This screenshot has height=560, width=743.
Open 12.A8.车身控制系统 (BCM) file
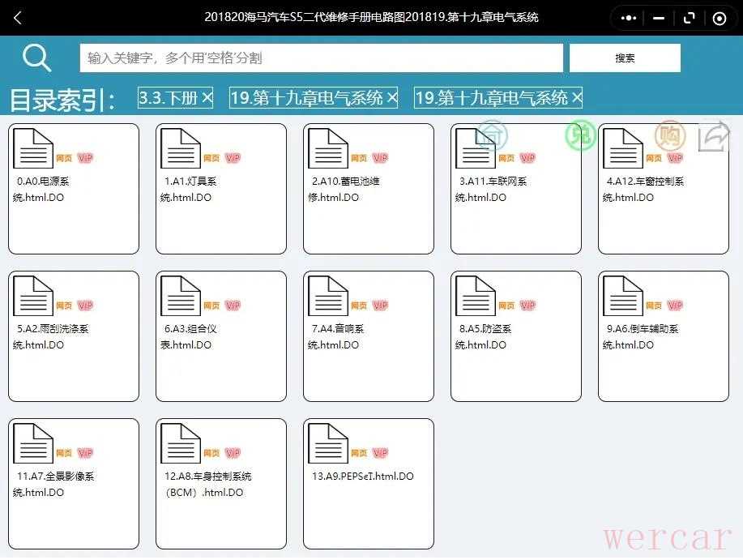[221, 483]
